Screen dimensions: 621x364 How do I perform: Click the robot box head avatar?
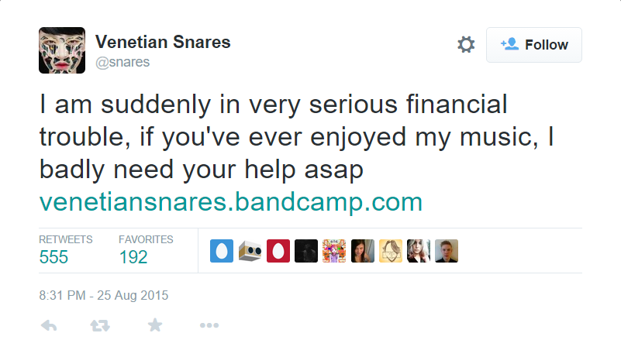(250, 251)
